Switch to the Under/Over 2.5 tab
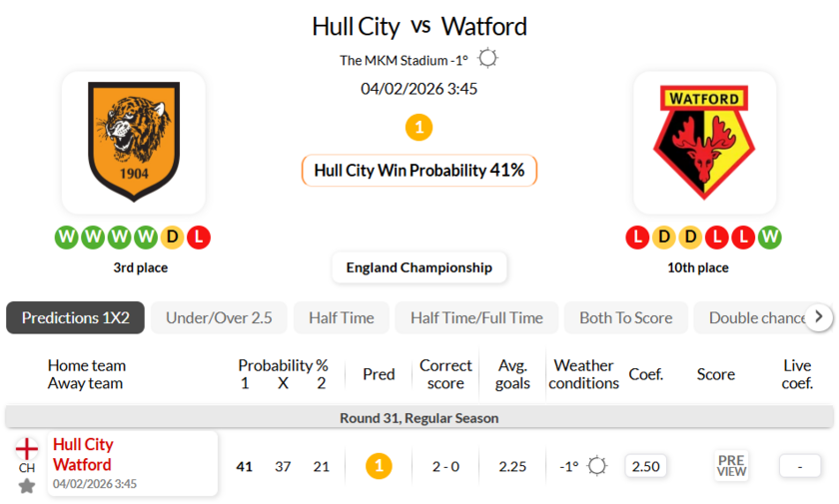The width and height of the screenshot is (839, 504). pyautogui.click(x=219, y=317)
